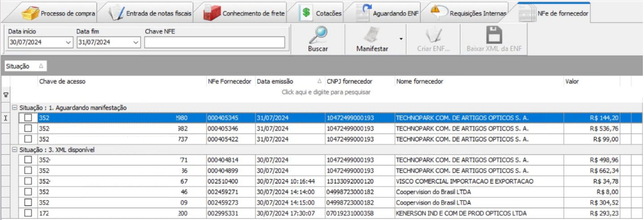Click emission date 30/07/2024 14:14:00
644x220 pixels.
[x=286, y=192]
